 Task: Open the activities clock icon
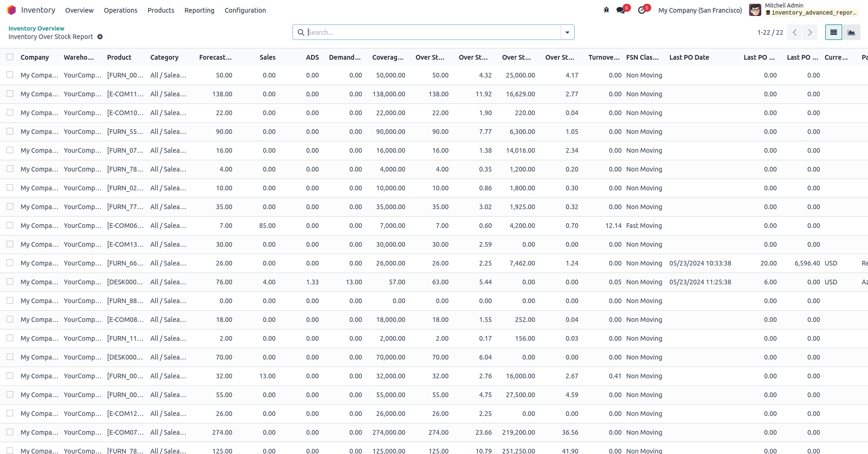(642, 10)
